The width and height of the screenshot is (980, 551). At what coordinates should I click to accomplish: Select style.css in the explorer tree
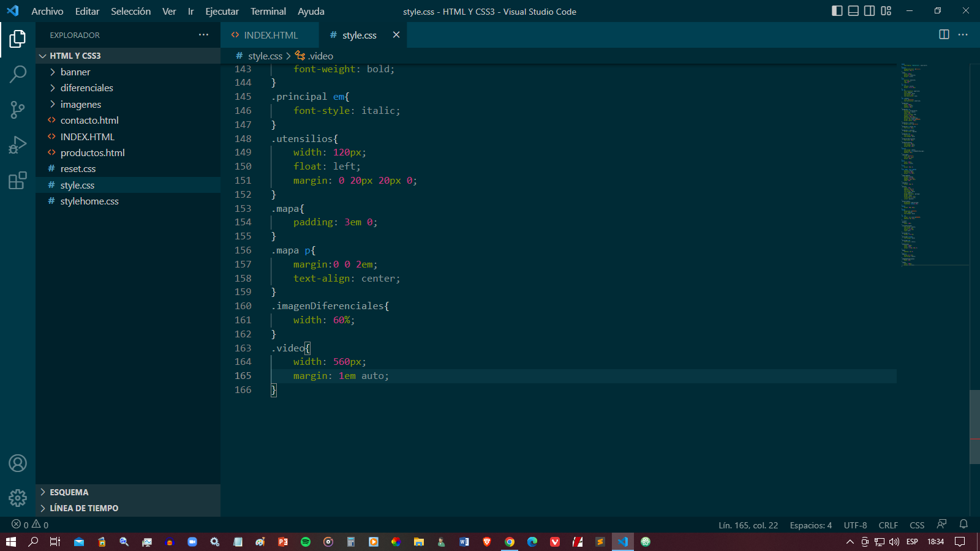pos(128,185)
